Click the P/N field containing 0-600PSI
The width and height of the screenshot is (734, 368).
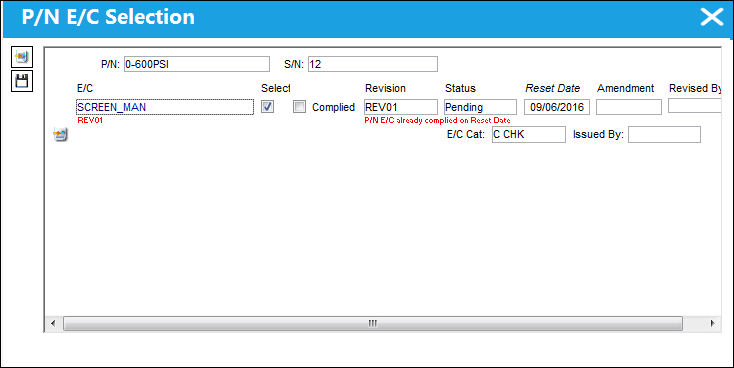coord(197,64)
